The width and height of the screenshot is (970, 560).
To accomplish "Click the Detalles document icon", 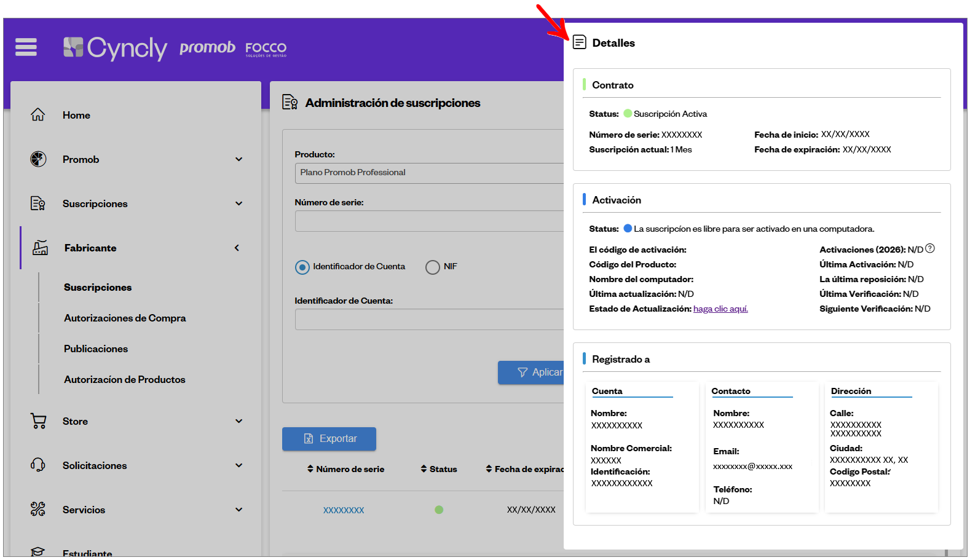I will pos(579,42).
